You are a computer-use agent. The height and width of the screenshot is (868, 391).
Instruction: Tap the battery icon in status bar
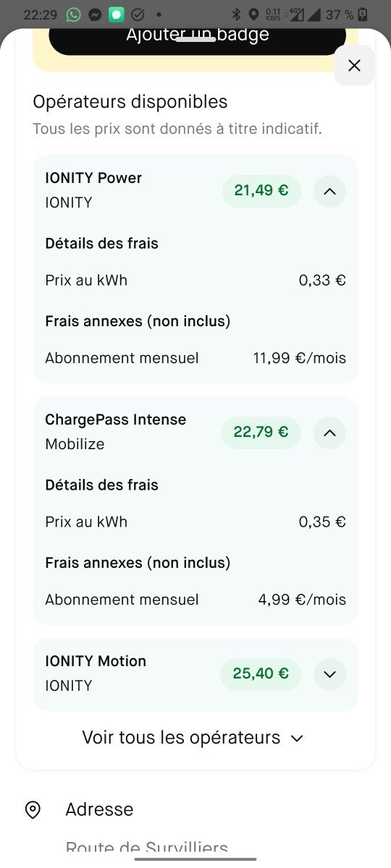[363, 14]
